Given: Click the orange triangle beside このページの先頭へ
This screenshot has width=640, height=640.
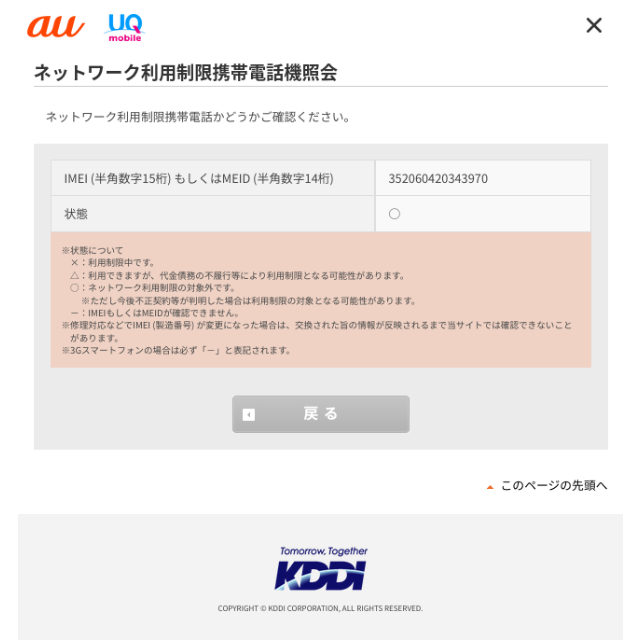Looking at the screenshot, I should (x=490, y=487).
